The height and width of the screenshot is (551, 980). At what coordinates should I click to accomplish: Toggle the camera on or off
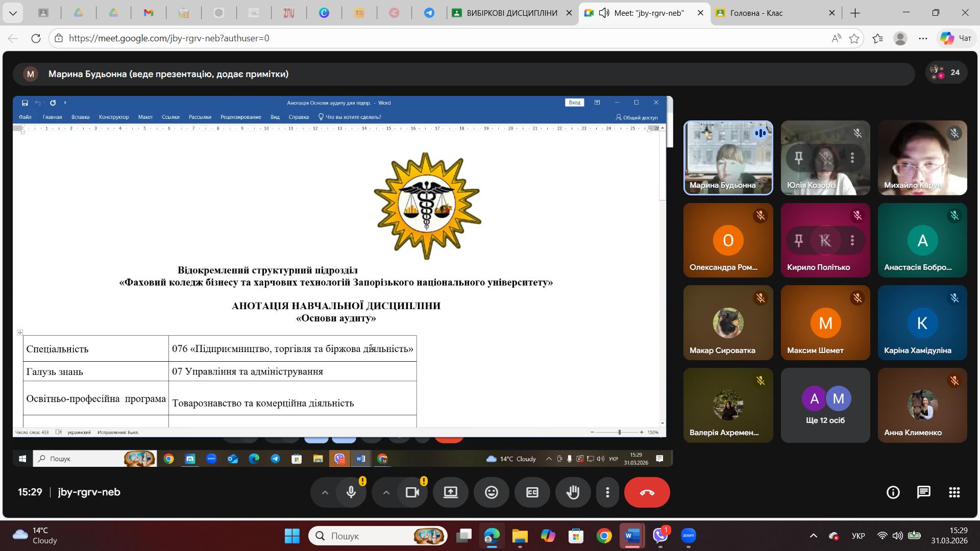point(412,492)
